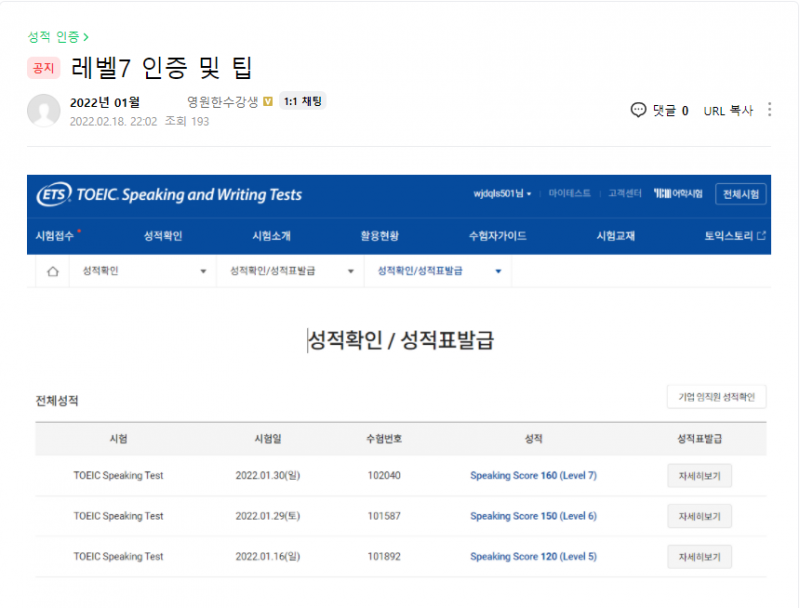
Task: Click the 영원한수강생 author name
Action: point(223,102)
